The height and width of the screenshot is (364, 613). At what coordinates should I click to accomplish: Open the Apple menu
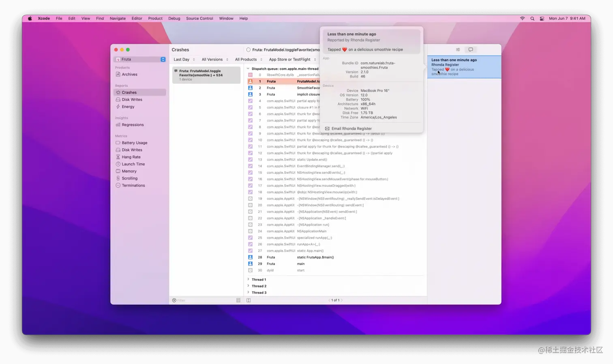coord(30,19)
